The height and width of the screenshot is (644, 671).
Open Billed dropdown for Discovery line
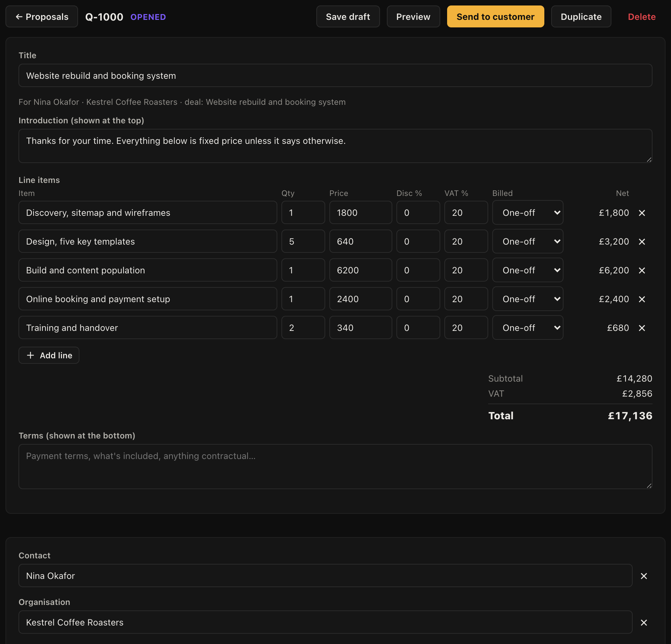click(x=528, y=212)
